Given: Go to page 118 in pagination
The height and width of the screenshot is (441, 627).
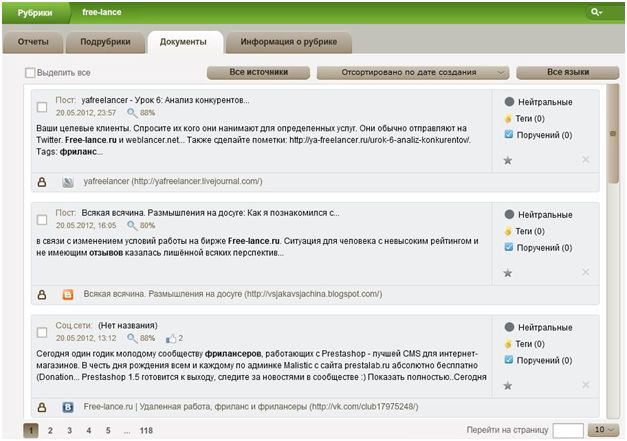Looking at the screenshot, I should pyautogui.click(x=146, y=430).
